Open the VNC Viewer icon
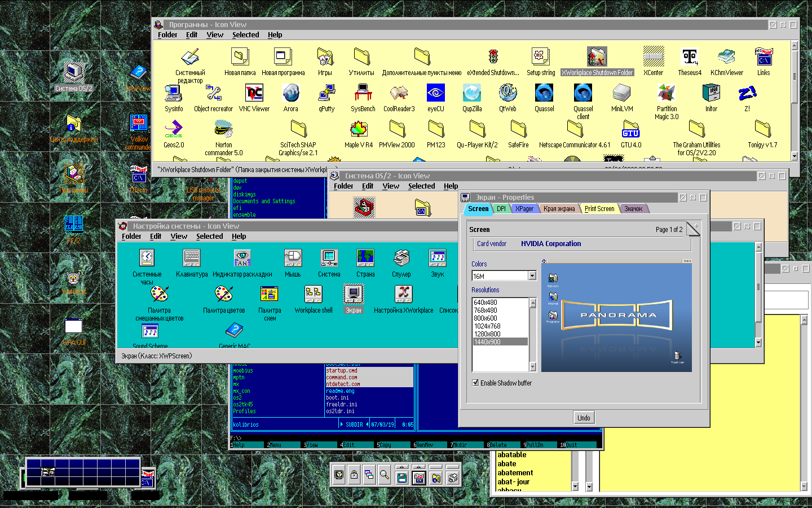Image resolution: width=812 pixels, height=508 pixels. tap(254, 93)
